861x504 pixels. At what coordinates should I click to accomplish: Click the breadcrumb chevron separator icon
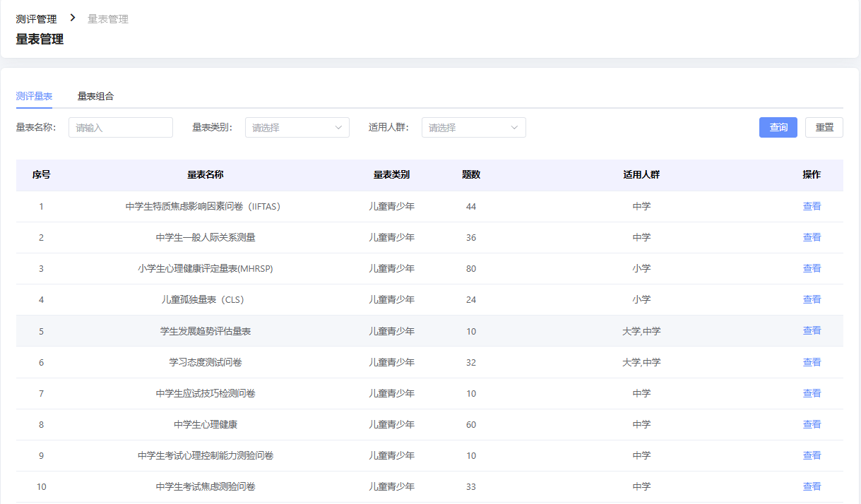(x=72, y=18)
